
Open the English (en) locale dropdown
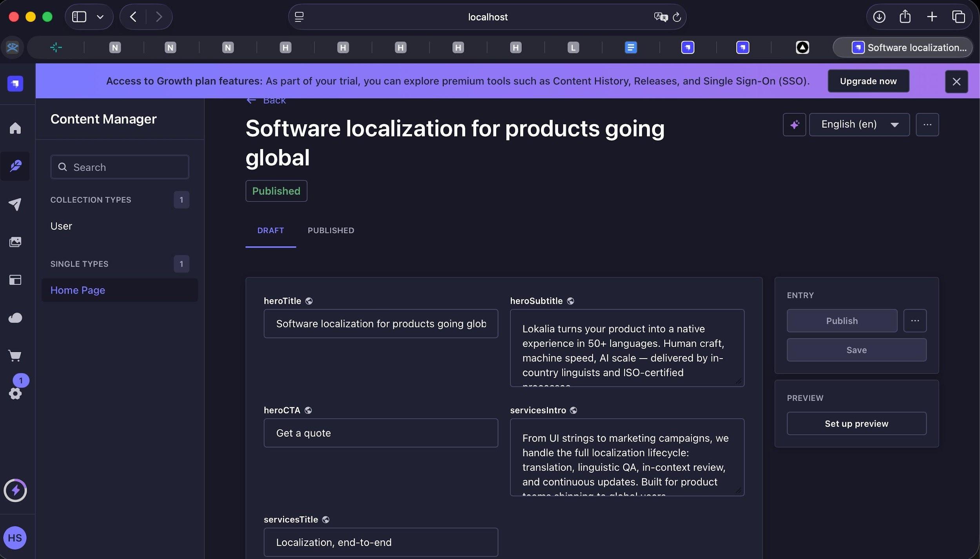click(x=859, y=125)
